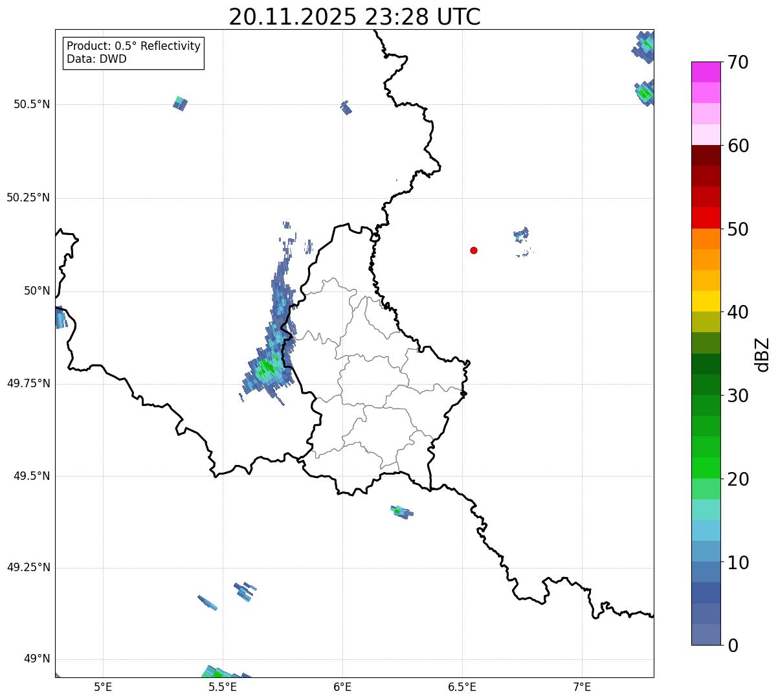
Task: Select the Product 0.5° Reflectivity info box
Action: pos(133,53)
